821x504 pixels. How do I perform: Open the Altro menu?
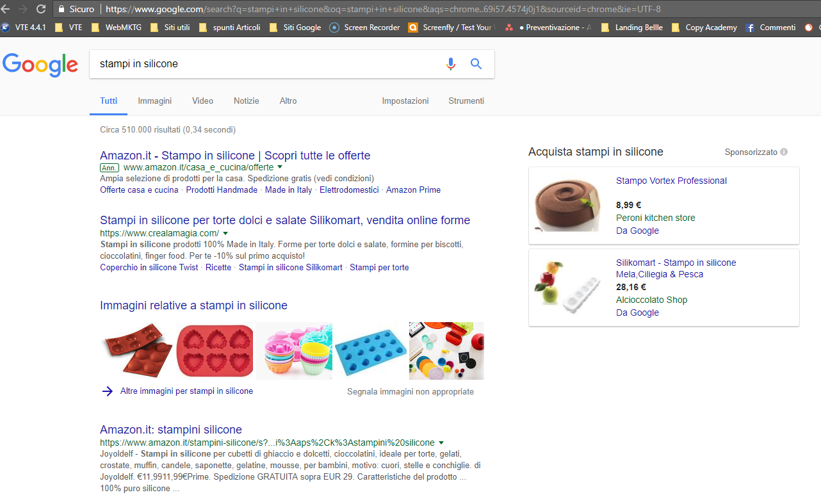(x=288, y=101)
